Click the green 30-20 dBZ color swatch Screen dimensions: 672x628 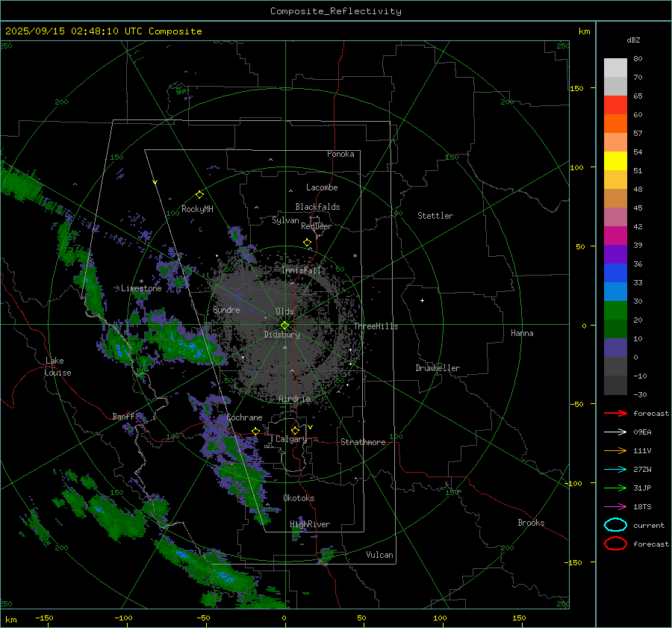point(615,311)
